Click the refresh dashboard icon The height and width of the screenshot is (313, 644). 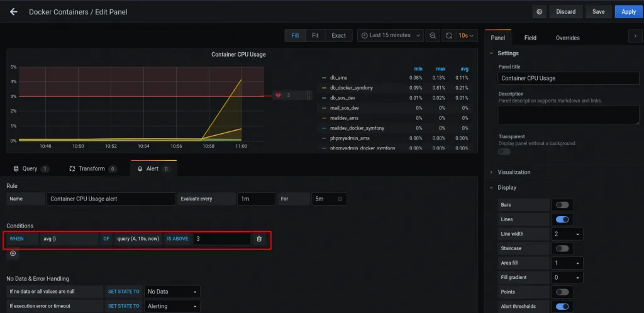click(x=448, y=35)
